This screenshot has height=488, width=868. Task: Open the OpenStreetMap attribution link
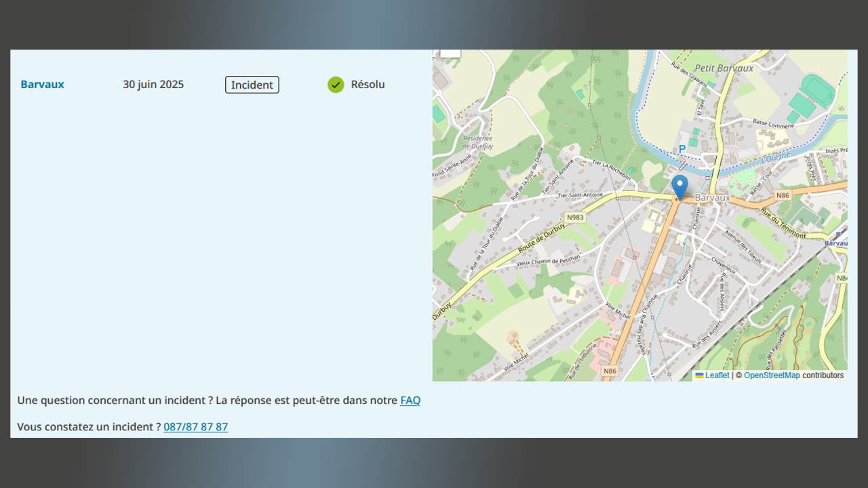click(x=772, y=375)
